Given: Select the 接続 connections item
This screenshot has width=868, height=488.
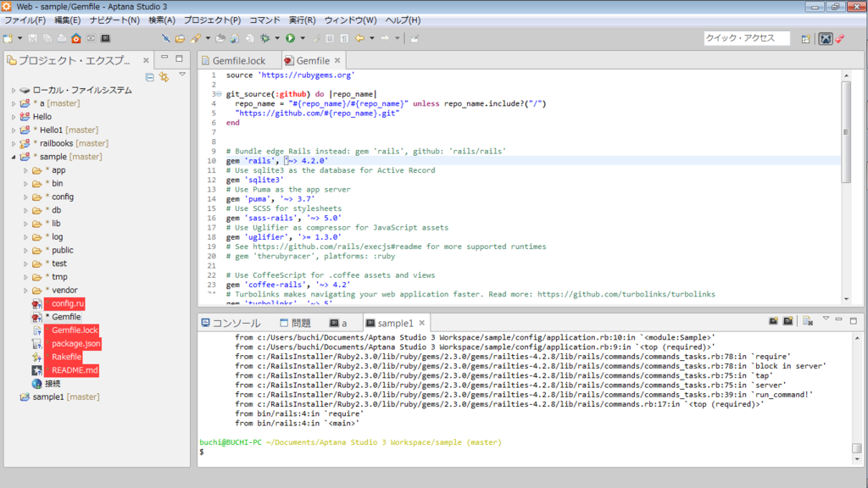Looking at the screenshot, I should (53, 384).
